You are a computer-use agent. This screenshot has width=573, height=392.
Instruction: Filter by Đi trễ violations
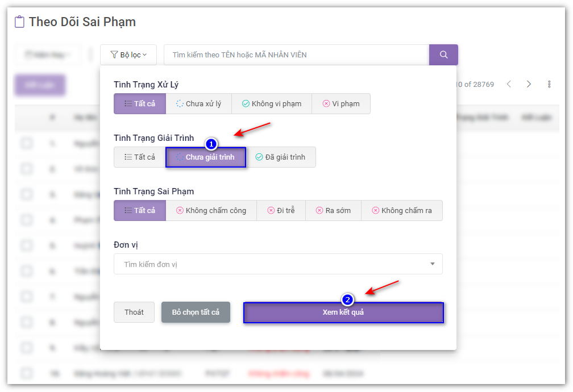click(281, 211)
